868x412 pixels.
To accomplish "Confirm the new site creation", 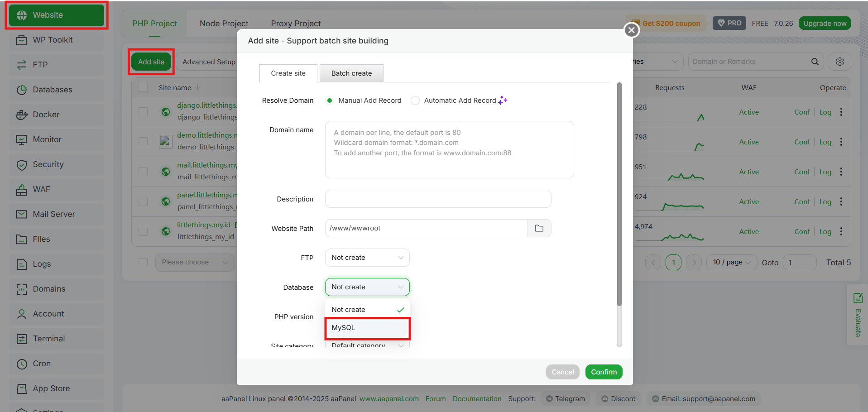I will point(604,372).
